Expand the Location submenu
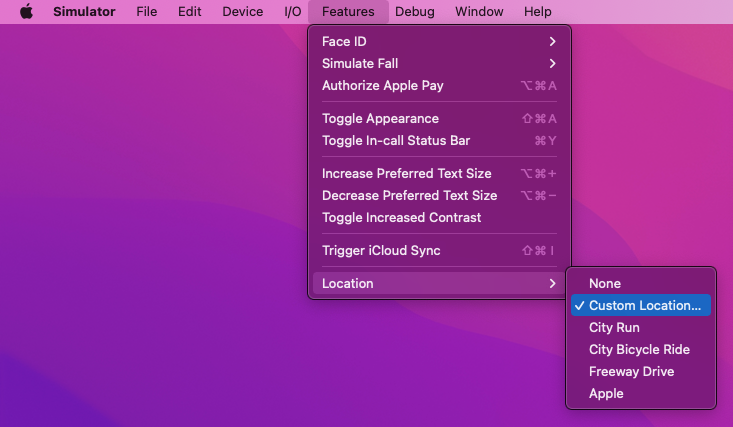 pos(439,283)
